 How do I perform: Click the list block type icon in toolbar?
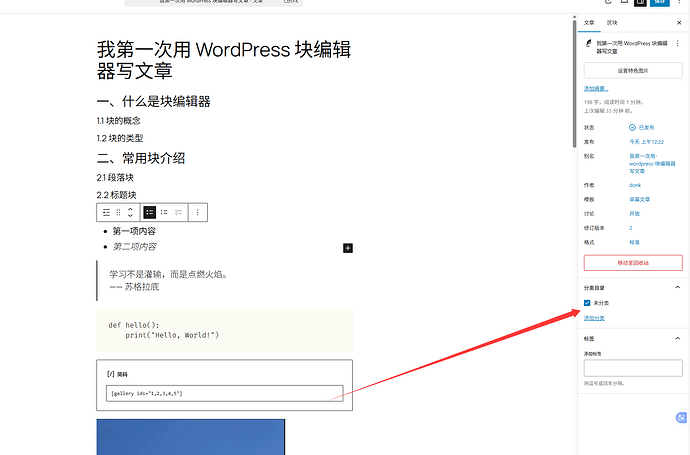pos(106,213)
